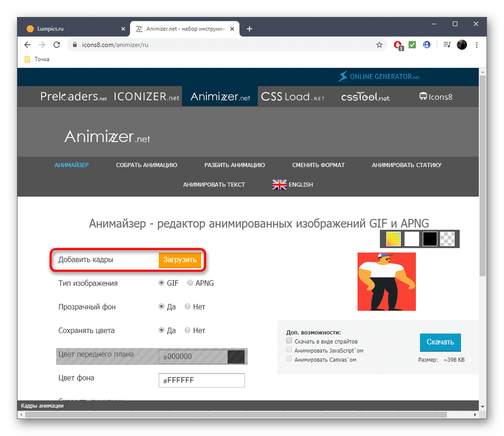Click the Animizer.net large header logo
The height and width of the screenshot is (436, 504).
[x=107, y=136]
